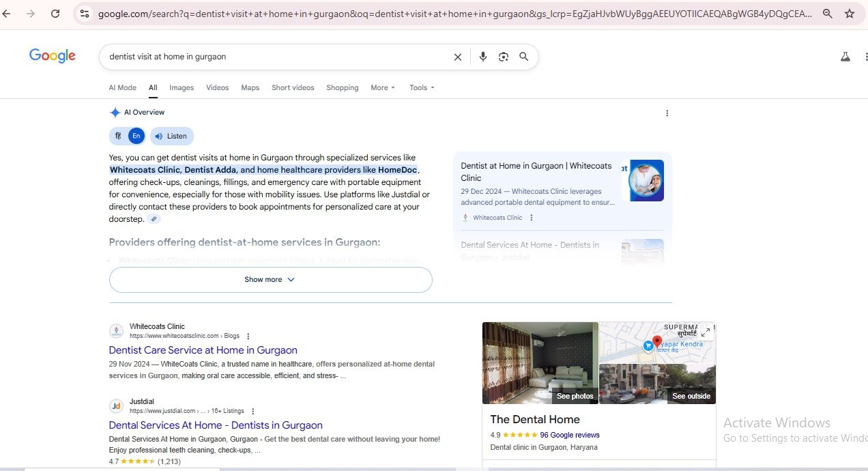The width and height of the screenshot is (868, 471).
Task: Listen to the AI Overview
Action: 171,136
